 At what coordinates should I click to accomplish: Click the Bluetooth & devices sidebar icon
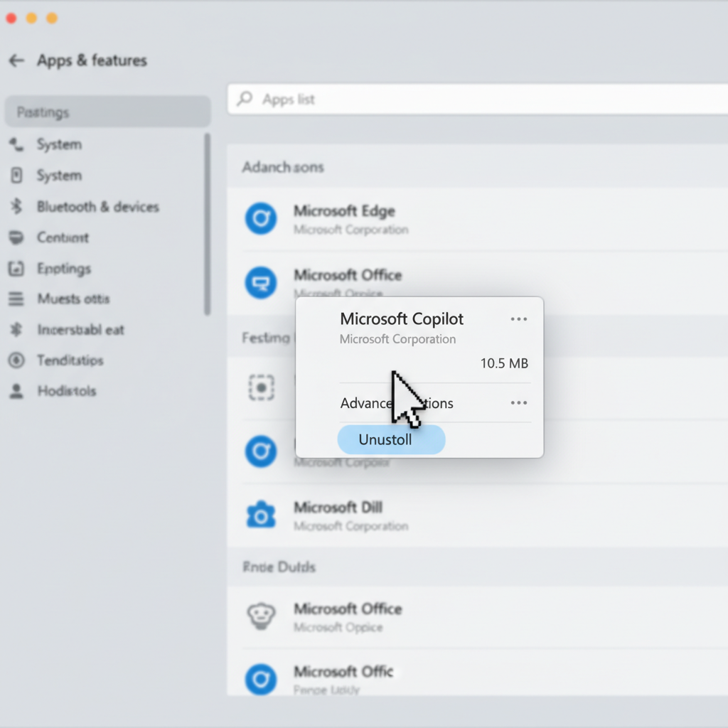[x=16, y=207]
